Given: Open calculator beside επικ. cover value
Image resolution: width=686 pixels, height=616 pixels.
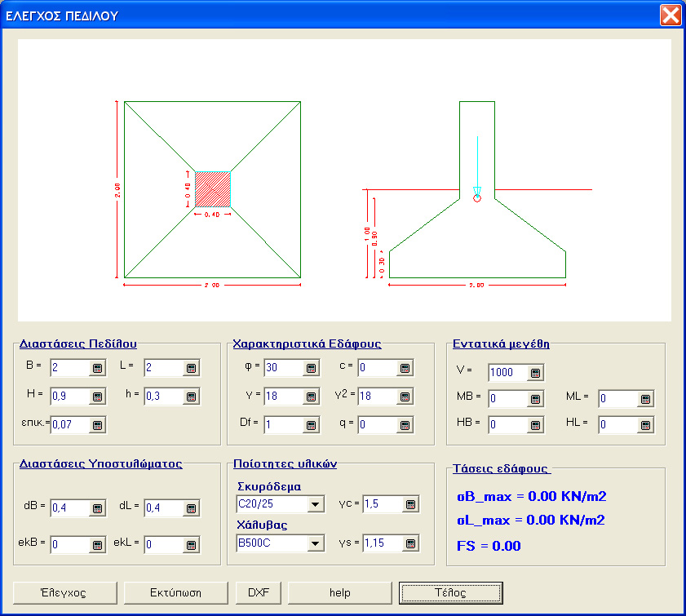Looking at the screenshot, I should (x=97, y=425).
